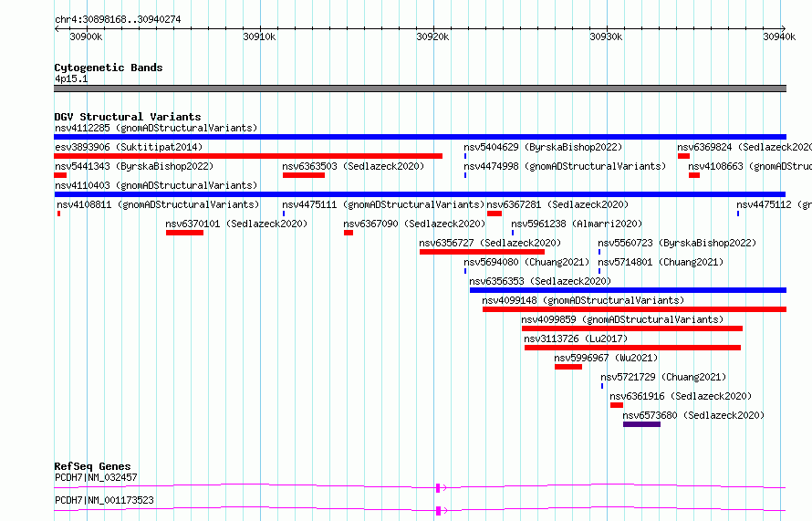Viewport: 812px width, 521px height.
Task: Select the red bar under nsv4099859
Action: [632, 328]
